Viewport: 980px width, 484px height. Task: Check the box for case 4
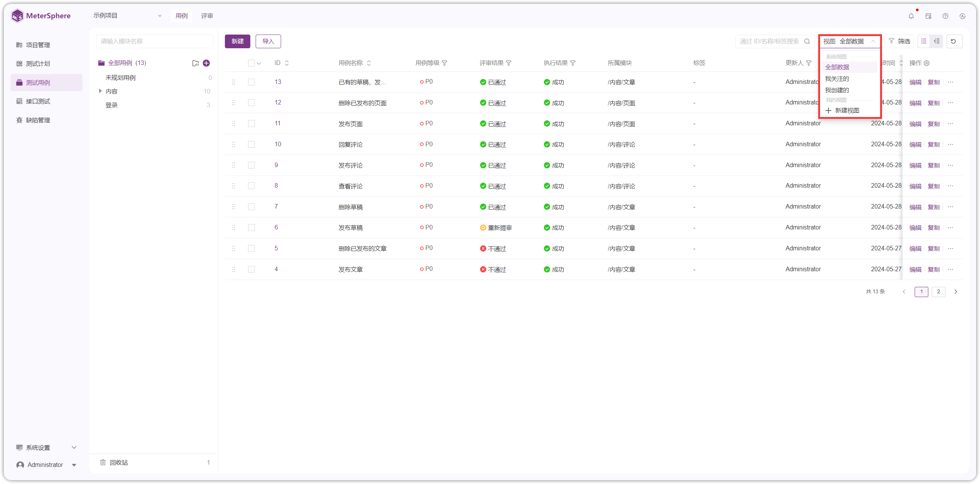coord(251,269)
